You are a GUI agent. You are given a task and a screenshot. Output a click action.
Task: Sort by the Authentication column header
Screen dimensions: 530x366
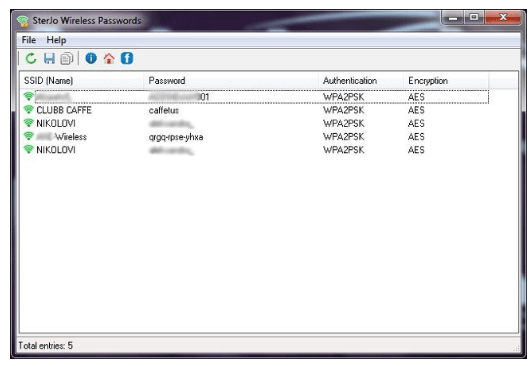point(361,81)
